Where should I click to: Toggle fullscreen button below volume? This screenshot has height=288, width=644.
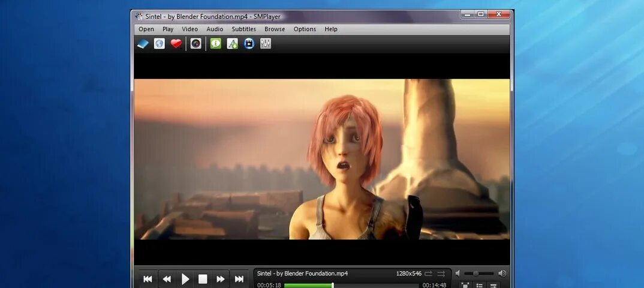(x=465, y=285)
